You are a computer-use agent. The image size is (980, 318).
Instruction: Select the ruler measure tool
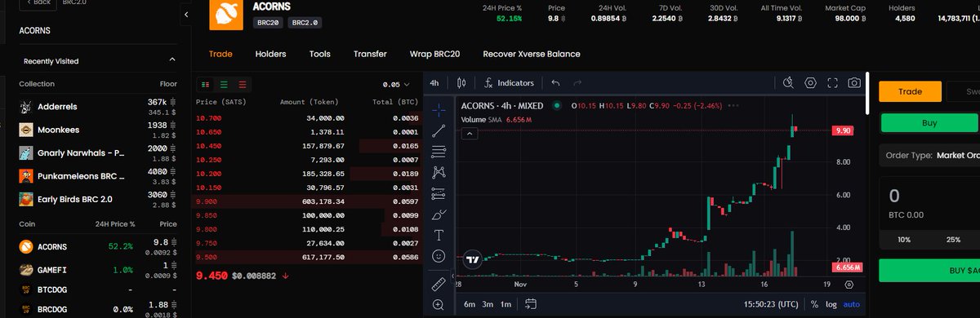[439, 284]
